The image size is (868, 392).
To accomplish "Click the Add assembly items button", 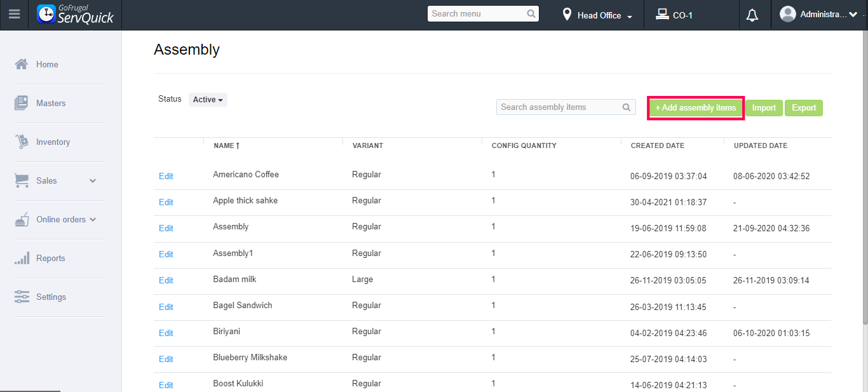I will (x=696, y=108).
